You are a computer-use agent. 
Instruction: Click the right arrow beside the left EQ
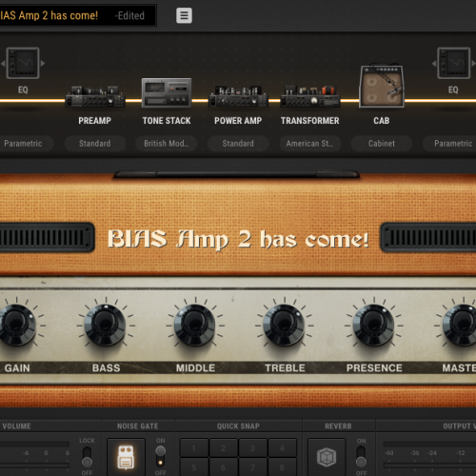(x=43, y=63)
